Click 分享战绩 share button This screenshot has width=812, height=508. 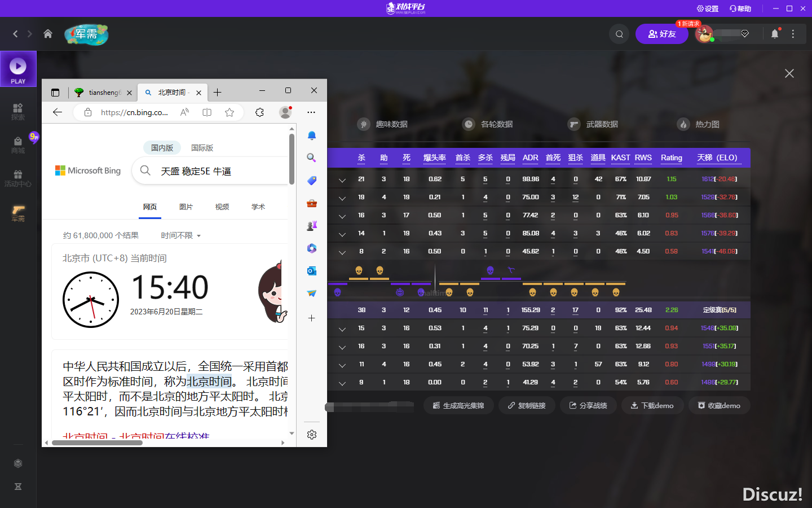click(x=588, y=405)
